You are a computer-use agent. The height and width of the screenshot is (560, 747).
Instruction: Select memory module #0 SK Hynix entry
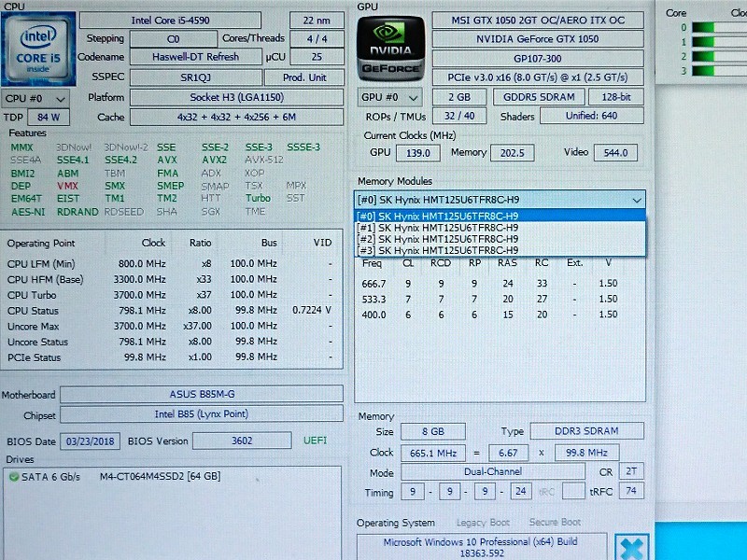(500, 217)
